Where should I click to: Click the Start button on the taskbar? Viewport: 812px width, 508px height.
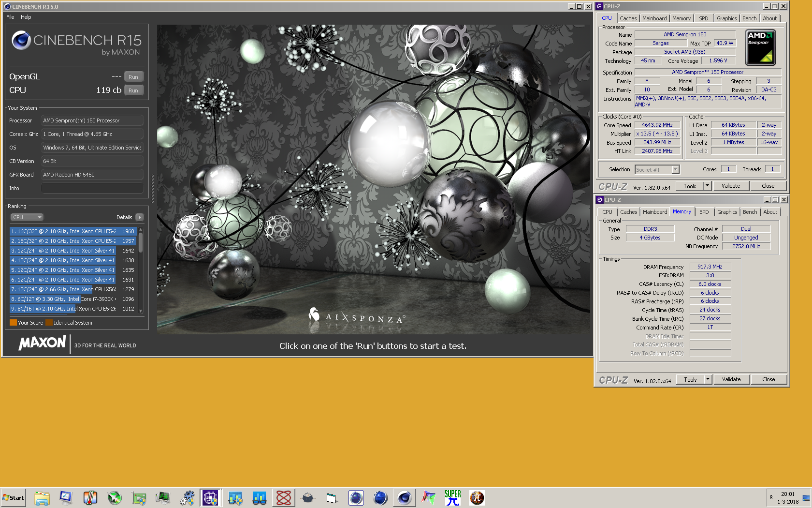click(14, 498)
